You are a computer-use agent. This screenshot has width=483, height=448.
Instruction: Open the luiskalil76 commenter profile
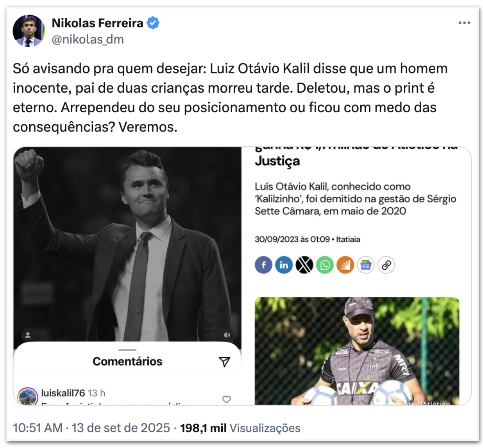click(x=63, y=393)
